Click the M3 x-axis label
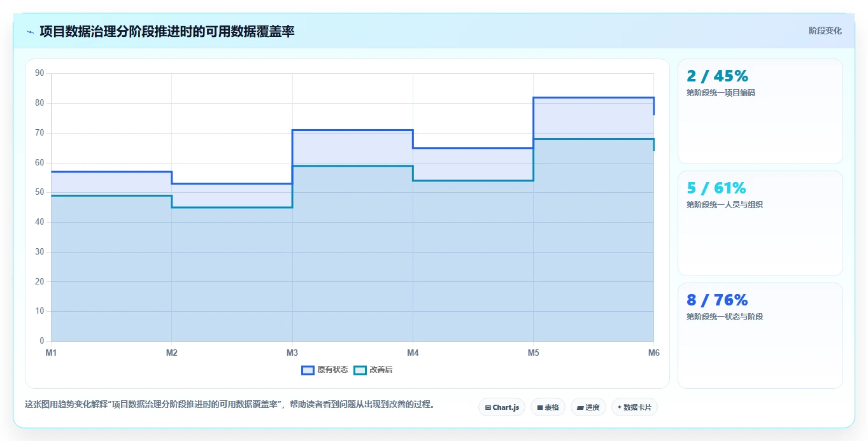The height and width of the screenshot is (441, 868). point(292,352)
